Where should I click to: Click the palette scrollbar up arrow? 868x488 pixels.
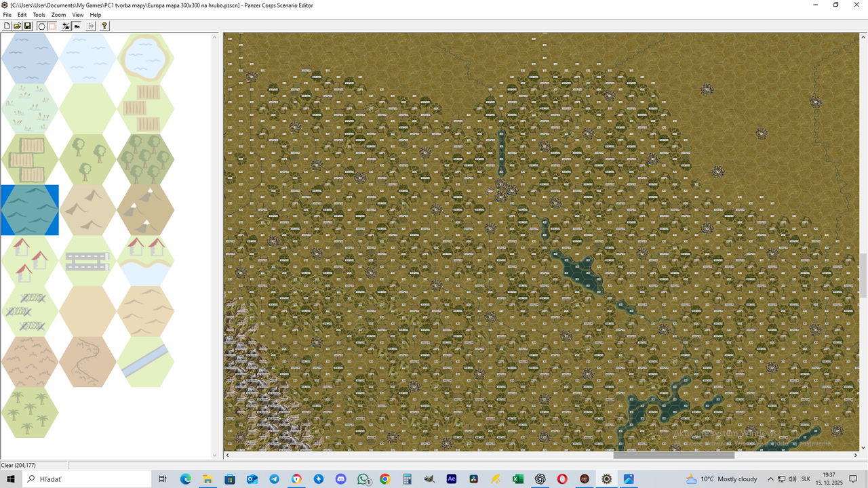tap(216, 36)
